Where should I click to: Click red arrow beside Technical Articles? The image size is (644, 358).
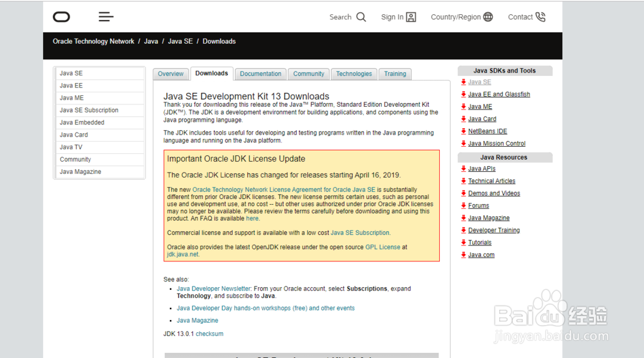[463, 181]
